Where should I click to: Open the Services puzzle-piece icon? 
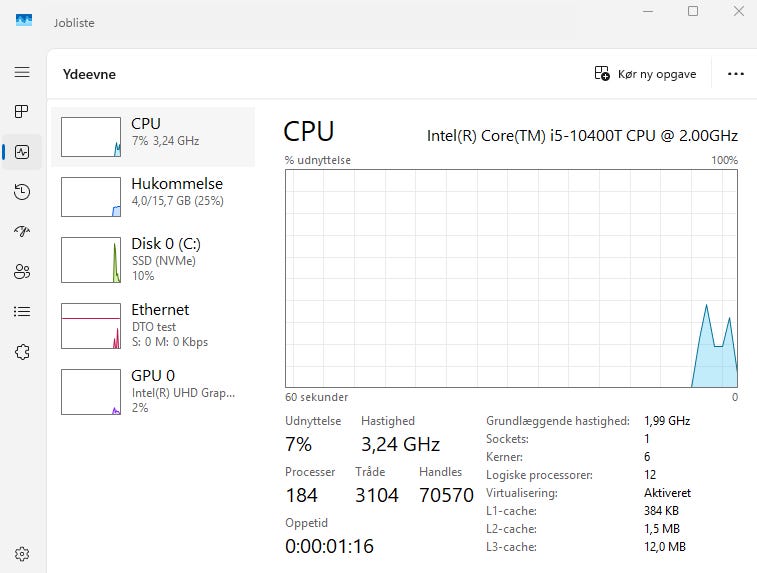click(x=22, y=352)
